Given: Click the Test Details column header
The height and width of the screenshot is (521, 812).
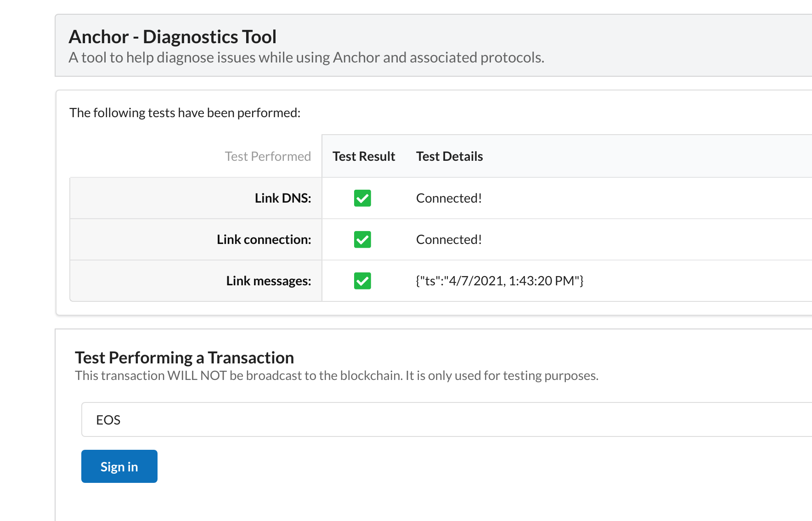Looking at the screenshot, I should click(450, 156).
